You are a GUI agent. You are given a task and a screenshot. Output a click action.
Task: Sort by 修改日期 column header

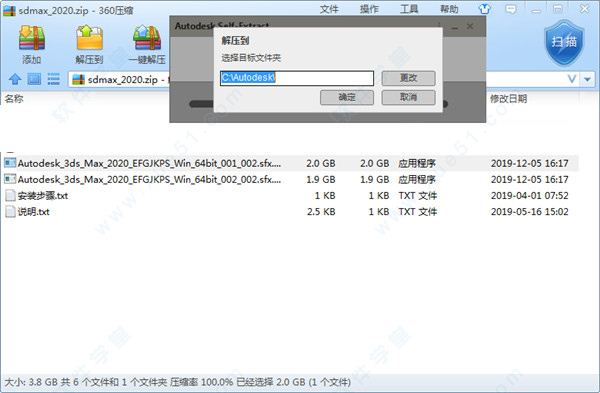509,99
